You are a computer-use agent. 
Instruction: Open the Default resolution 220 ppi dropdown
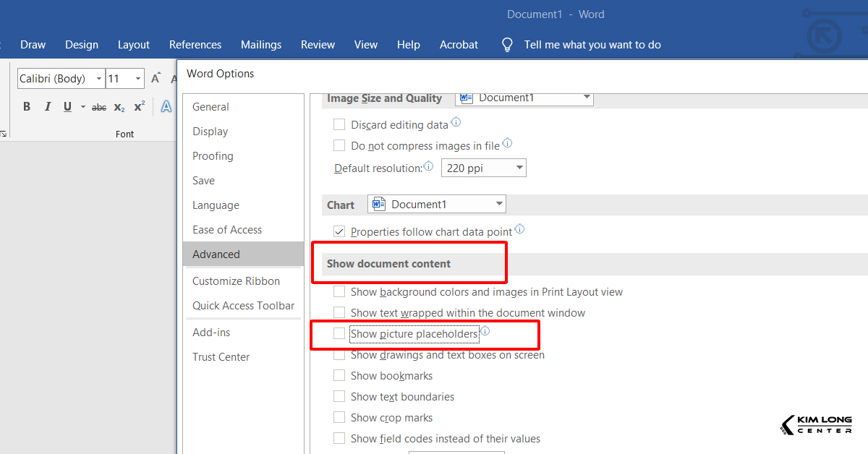483,168
